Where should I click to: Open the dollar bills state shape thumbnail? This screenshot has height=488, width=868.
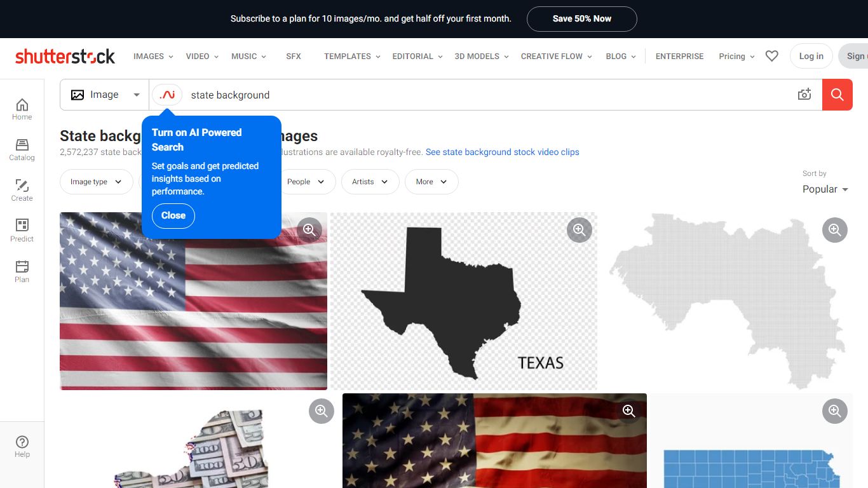point(200,440)
